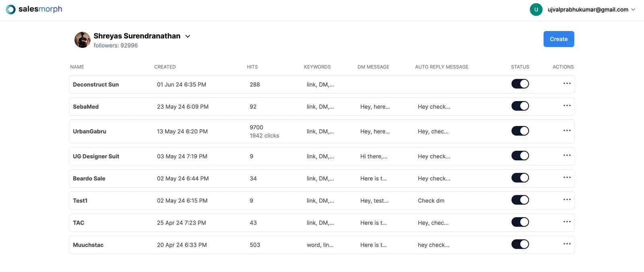Toggle off Test1 automation status

520,200
